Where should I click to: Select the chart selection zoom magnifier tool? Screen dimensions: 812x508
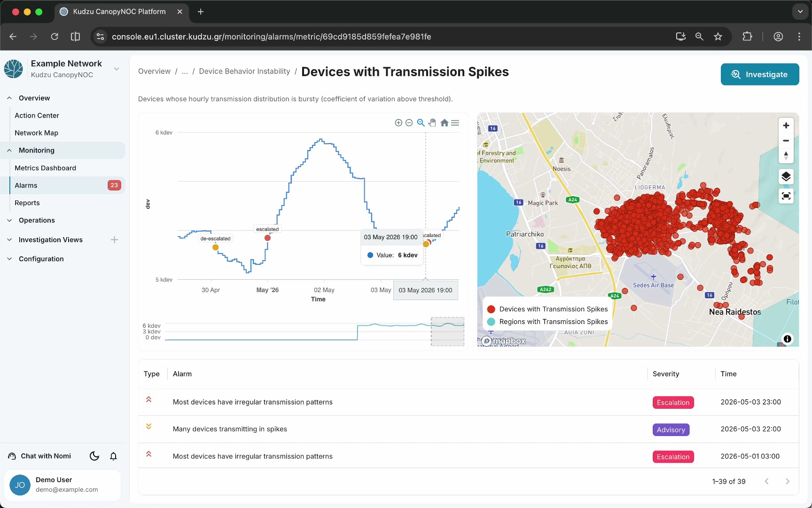coord(421,123)
